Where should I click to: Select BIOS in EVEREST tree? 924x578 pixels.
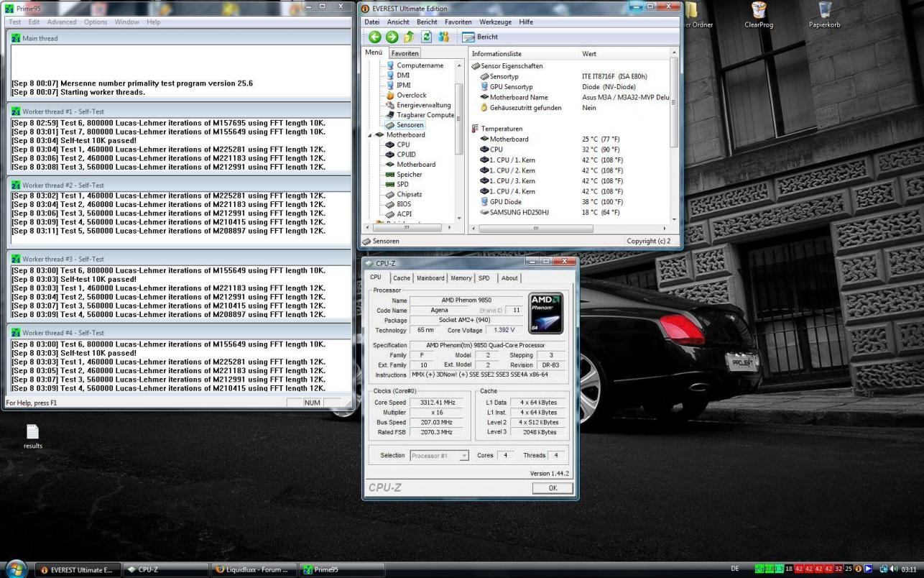399,204
